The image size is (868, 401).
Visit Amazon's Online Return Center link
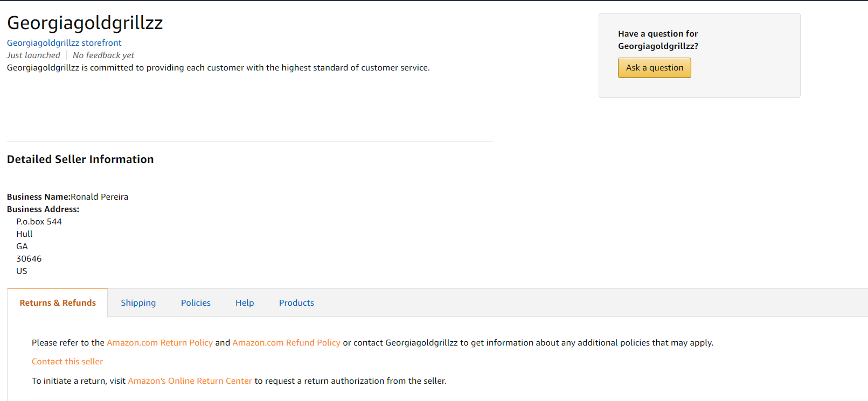pos(190,381)
